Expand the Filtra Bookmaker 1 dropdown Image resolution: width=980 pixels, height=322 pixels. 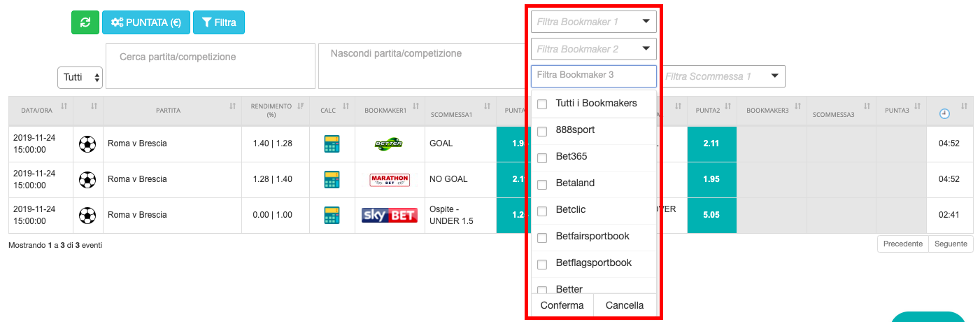pos(594,22)
